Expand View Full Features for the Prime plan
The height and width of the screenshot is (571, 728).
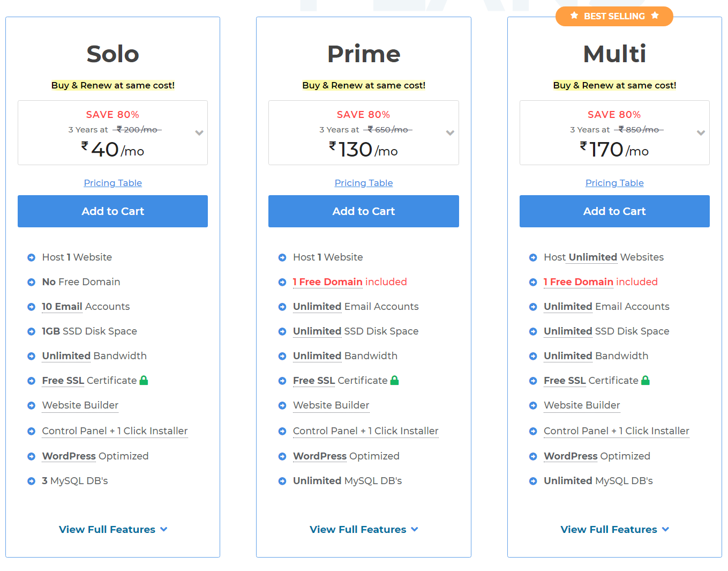coord(363,529)
